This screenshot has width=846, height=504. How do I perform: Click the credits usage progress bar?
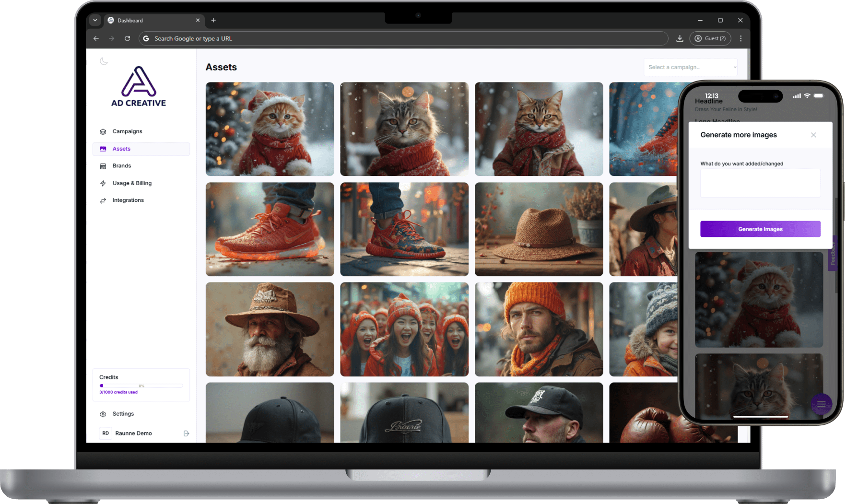tap(141, 386)
